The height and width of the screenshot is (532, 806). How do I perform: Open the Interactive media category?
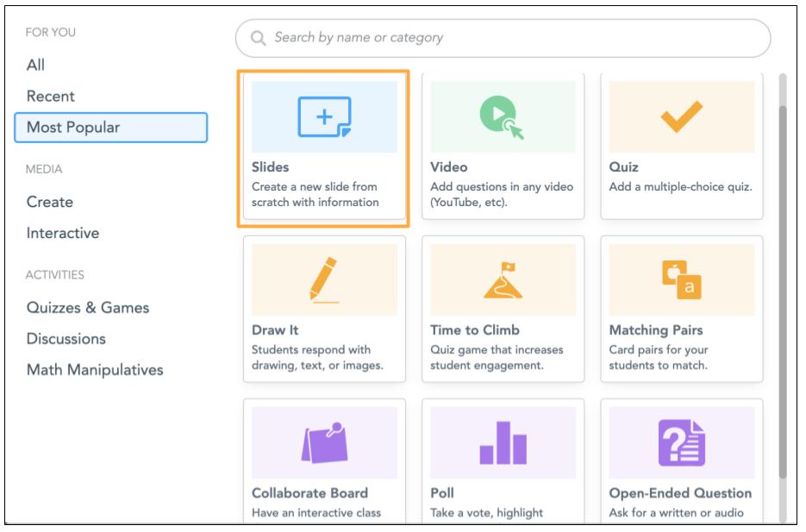[63, 233]
